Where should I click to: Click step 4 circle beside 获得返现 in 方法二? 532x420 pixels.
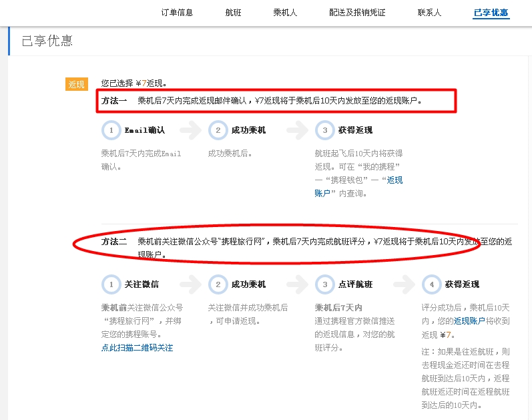431,284
